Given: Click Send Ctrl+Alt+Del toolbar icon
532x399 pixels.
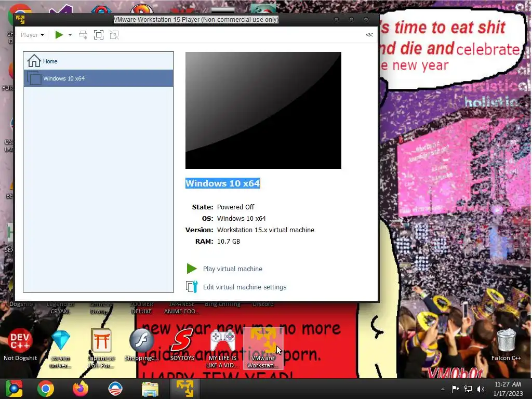Looking at the screenshot, I should [83, 35].
